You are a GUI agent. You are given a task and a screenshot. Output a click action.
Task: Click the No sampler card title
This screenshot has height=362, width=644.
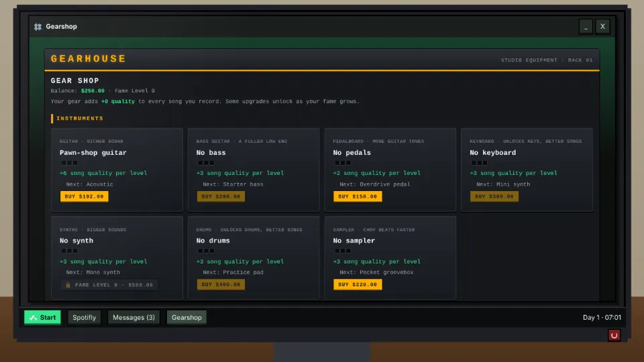tap(354, 241)
